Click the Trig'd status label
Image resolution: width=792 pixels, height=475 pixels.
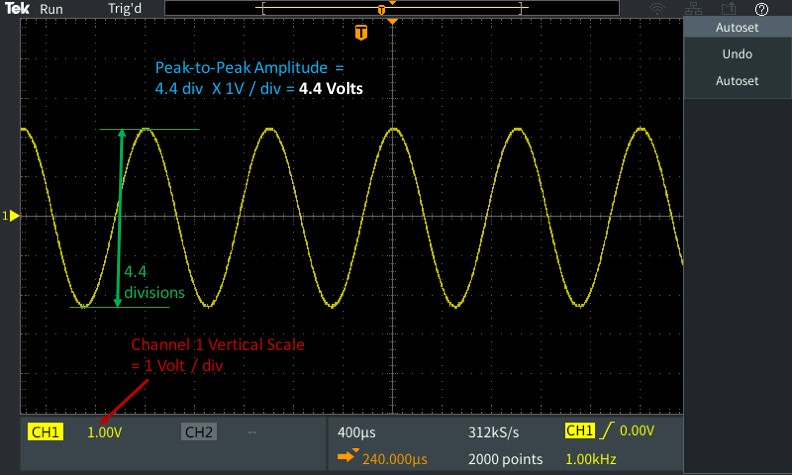click(x=124, y=8)
